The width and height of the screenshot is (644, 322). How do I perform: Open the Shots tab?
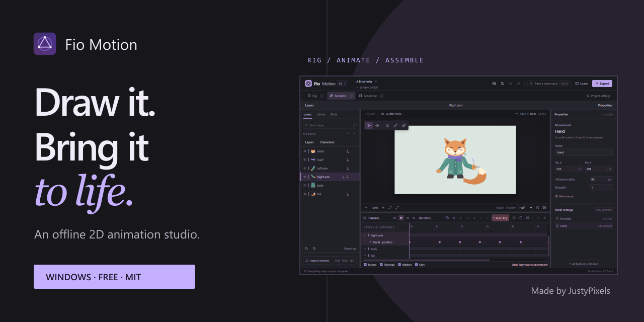pos(334,114)
